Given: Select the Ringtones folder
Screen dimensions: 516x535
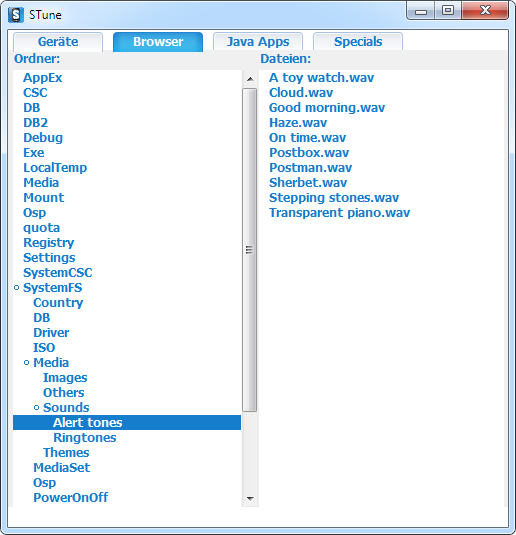Looking at the screenshot, I should (x=85, y=438).
